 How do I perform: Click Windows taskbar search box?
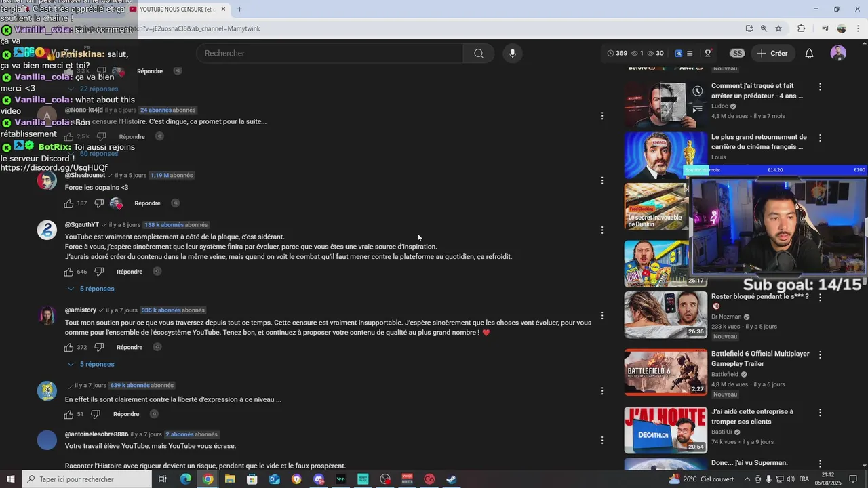(87, 479)
